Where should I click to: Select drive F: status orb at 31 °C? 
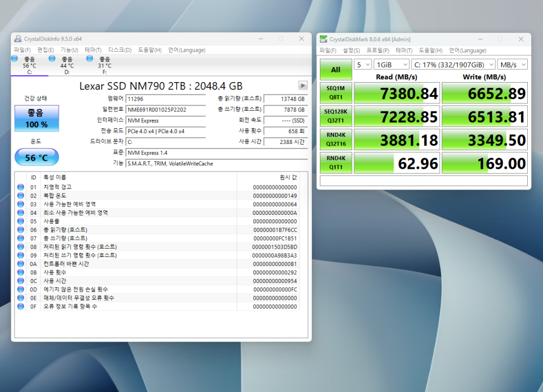(x=89, y=58)
